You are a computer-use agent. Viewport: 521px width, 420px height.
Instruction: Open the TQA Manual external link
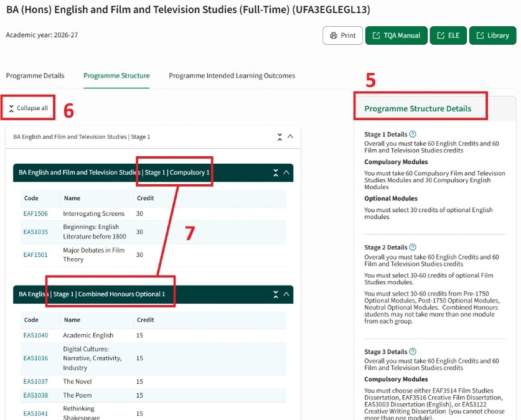(396, 35)
